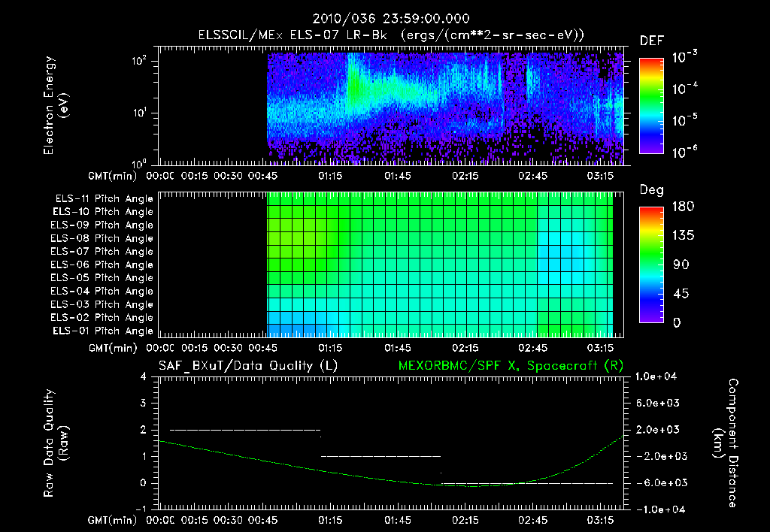770x532 pixels.
Task: Click the ELS-07 Pitch Angle row label
Action: click(102, 251)
